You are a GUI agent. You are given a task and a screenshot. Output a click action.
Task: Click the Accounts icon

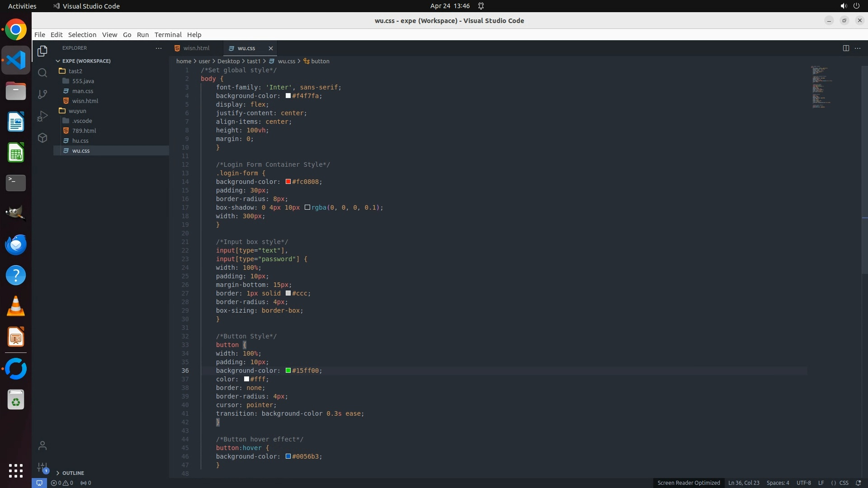[x=42, y=446]
